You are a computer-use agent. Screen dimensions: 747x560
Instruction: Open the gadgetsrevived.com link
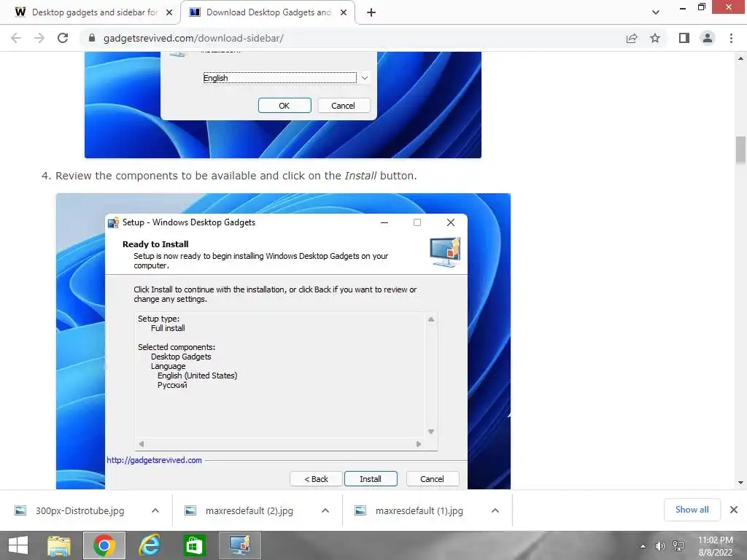pyautogui.click(x=155, y=460)
